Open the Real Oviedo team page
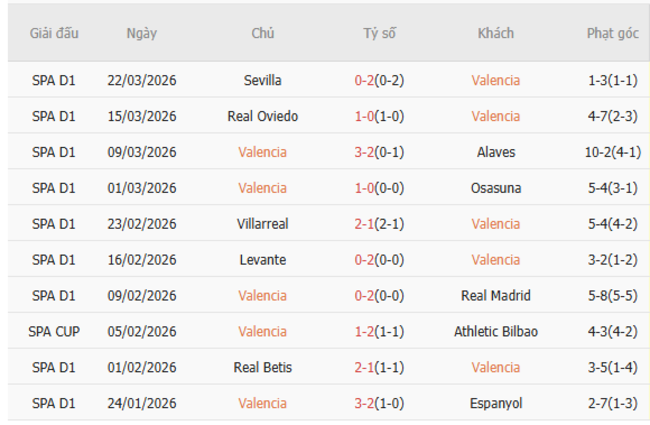Screen dimensions: 650x425 coord(262,116)
